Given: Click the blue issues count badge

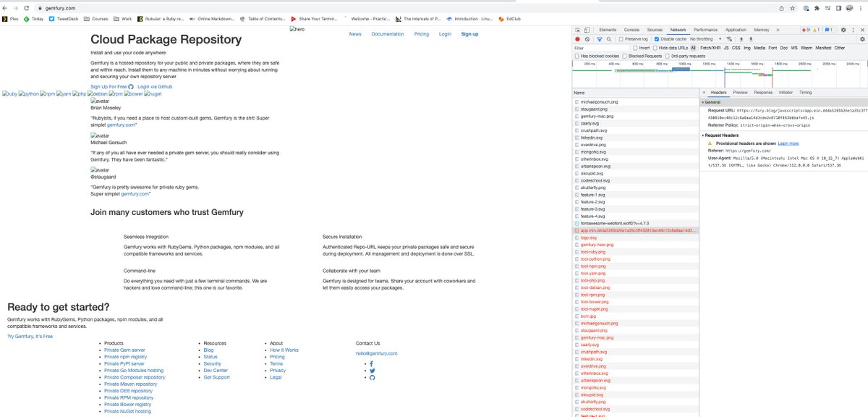Looking at the screenshot, I should click(829, 30).
